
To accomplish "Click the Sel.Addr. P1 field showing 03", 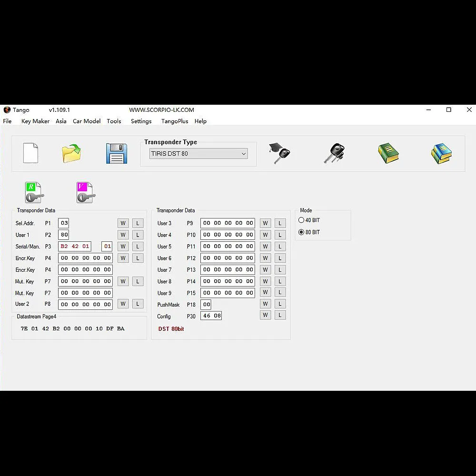I will point(63,223).
